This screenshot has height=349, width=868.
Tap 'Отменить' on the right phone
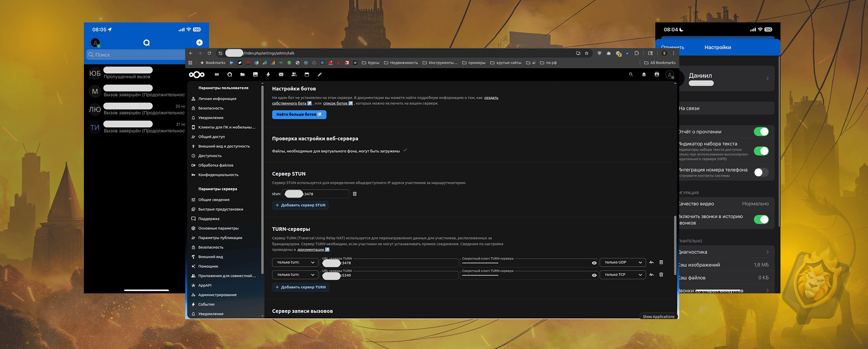673,47
